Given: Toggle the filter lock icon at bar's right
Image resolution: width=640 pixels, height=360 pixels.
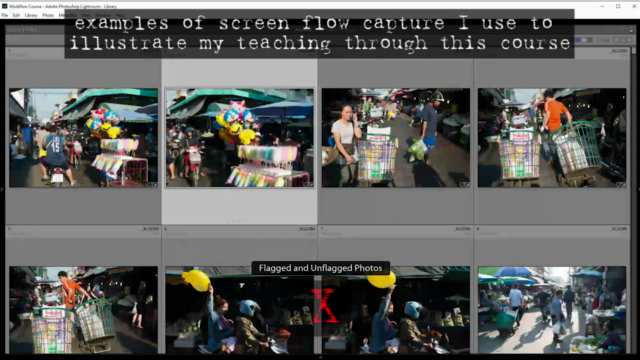Looking at the screenshot, I should click(631, 30).
